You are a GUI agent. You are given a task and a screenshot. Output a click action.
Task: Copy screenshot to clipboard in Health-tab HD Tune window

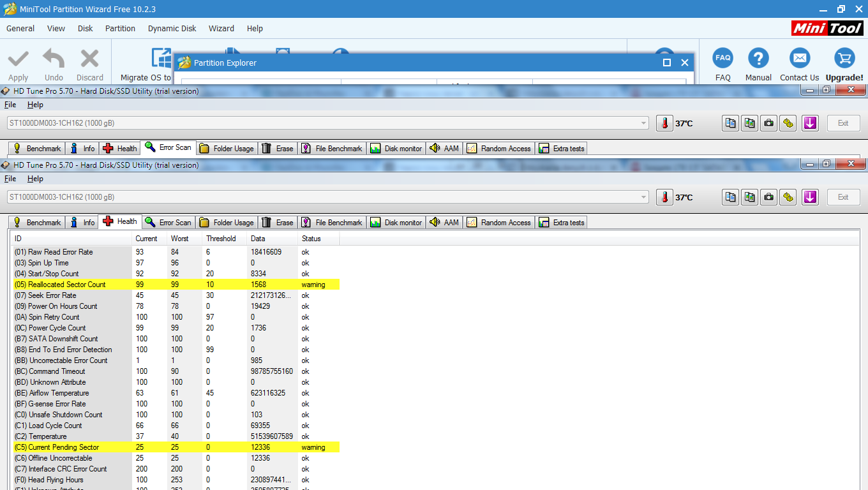[750, 197]
